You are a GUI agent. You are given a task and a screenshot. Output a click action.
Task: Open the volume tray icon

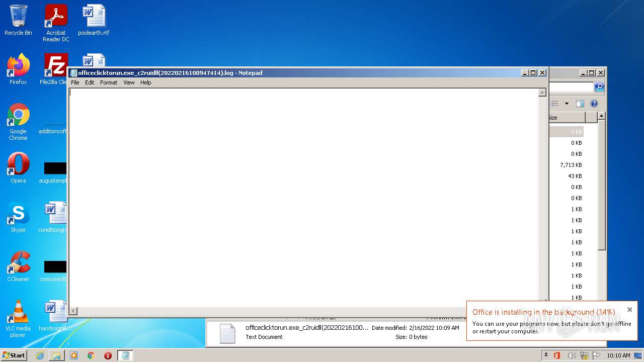point(572,355)
